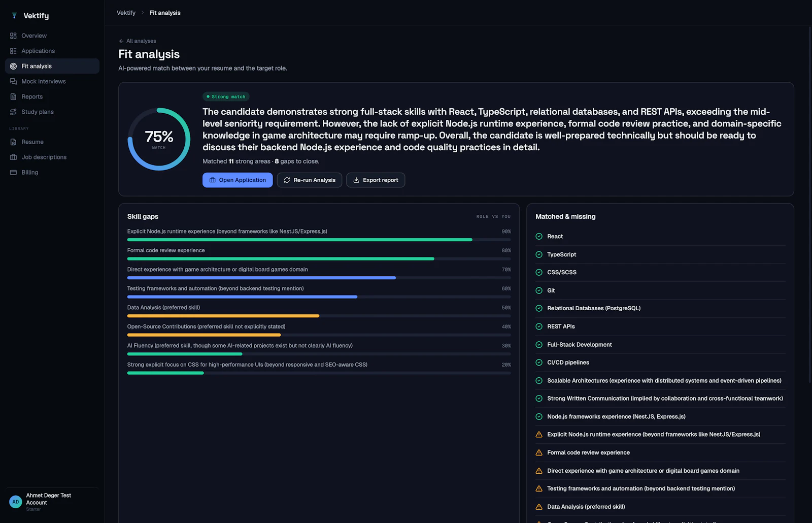
Task: Click the Open Application button
Action: pos(238,180)
